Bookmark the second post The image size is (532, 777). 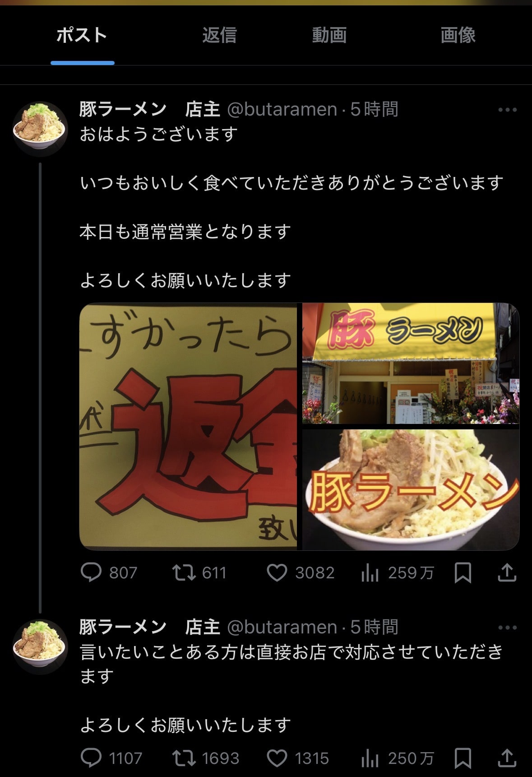click(x=463, y=758)
